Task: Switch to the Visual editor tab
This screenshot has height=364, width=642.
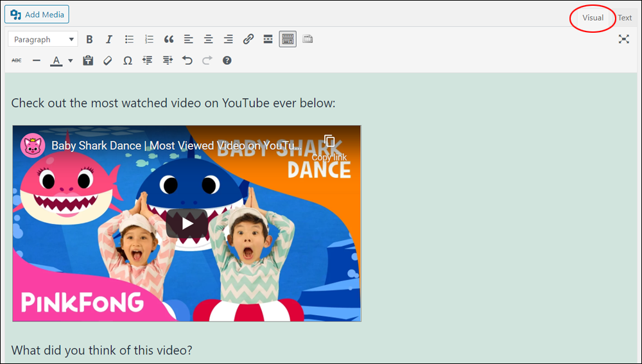Action: click(593, 17)
